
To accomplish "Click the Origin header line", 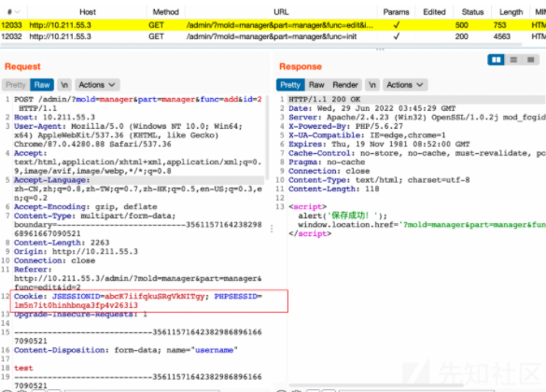I will [x=76, y=251].
